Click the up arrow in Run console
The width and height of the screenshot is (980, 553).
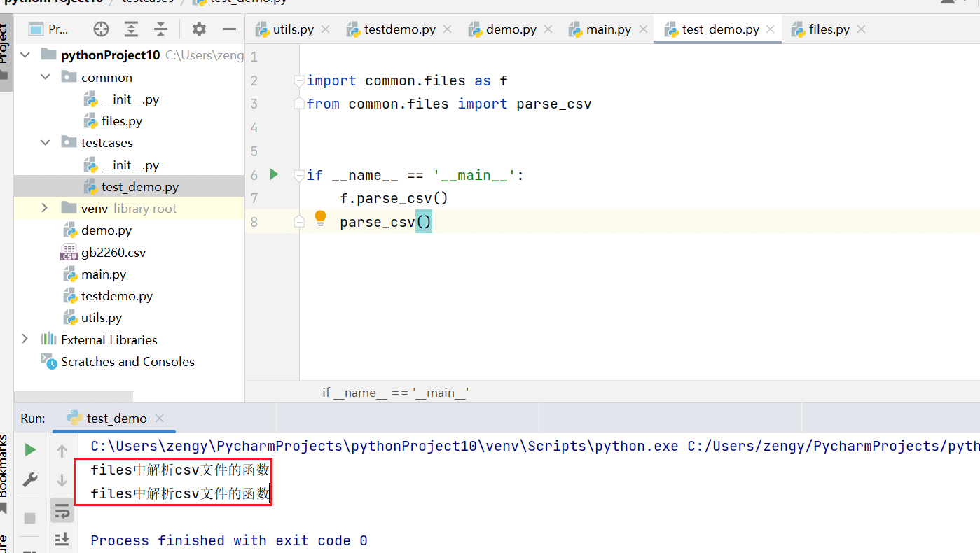tap(62, 451)
